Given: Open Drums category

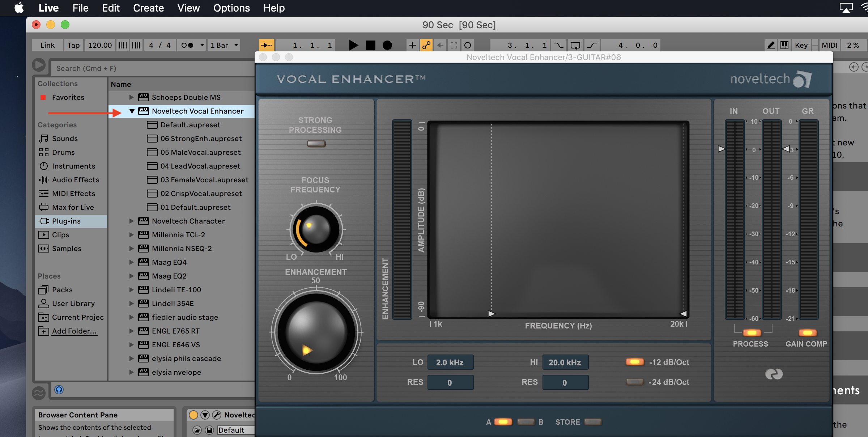Looking at the screenshot, I should click(63, 152).
